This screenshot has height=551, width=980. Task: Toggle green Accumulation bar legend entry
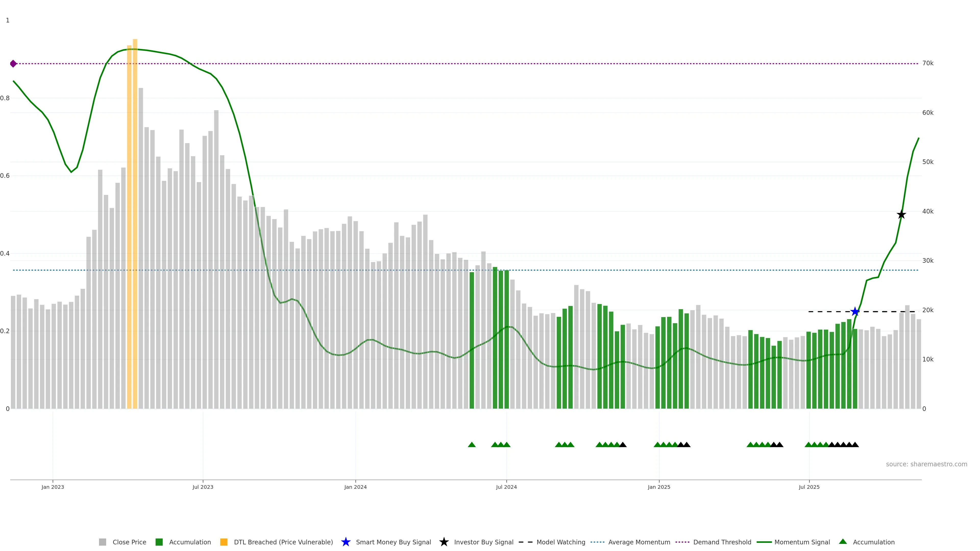[183, 542]
